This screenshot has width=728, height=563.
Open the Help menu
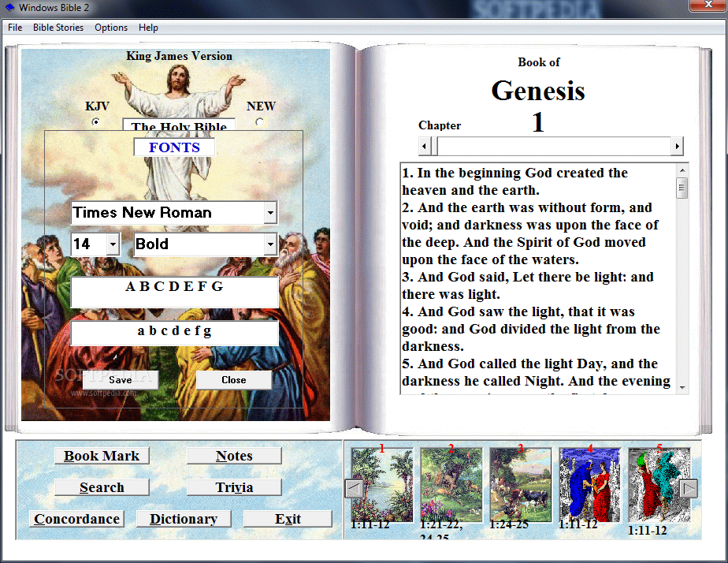(x=148, y=28)
